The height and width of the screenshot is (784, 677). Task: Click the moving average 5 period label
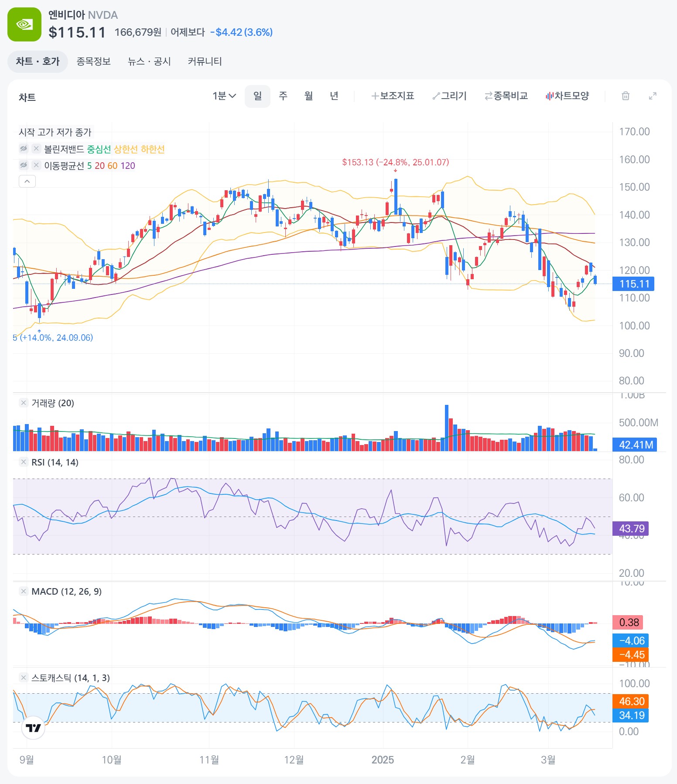pos(89,166)
